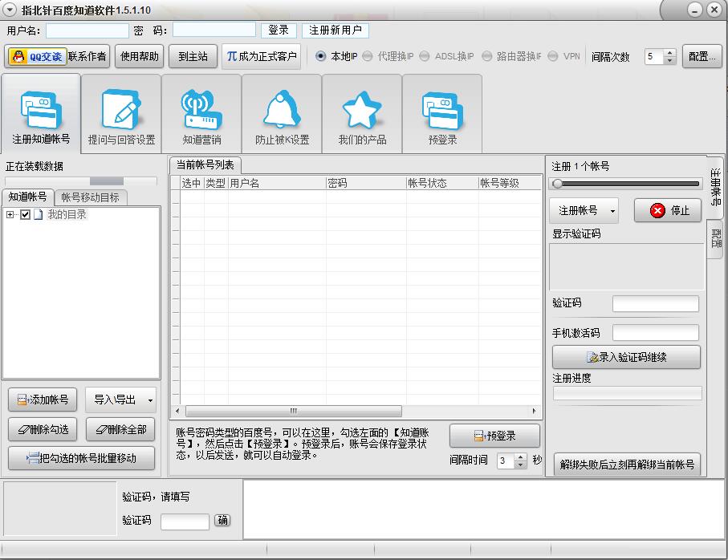Increase the 间隔次数 spinner value

coord(669,53)
